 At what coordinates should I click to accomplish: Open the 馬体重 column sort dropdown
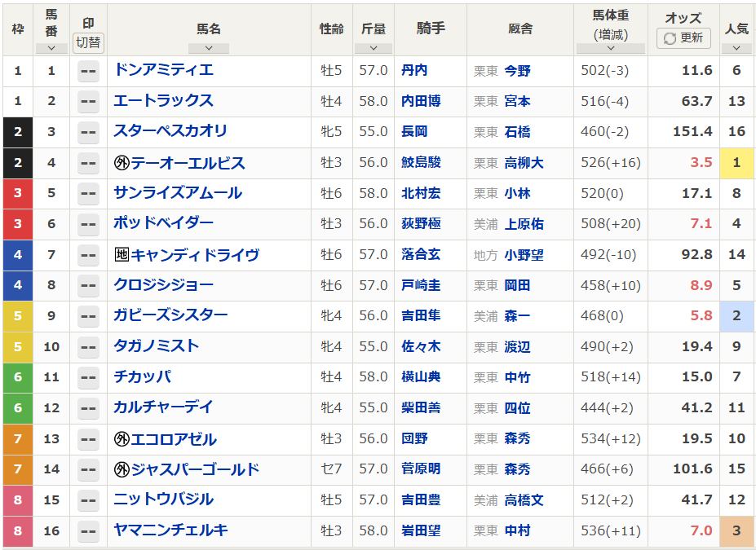pyautogui.click(x=610, y=48)
